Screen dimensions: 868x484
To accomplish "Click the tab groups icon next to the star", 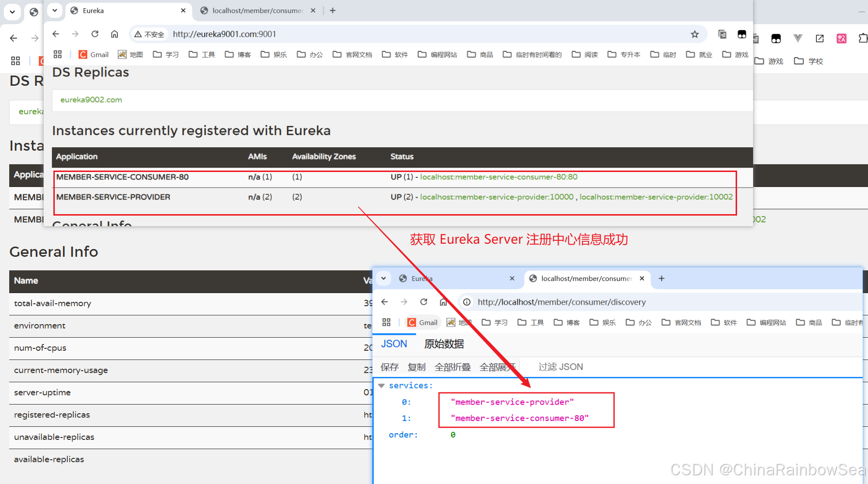I will (722, 34).
